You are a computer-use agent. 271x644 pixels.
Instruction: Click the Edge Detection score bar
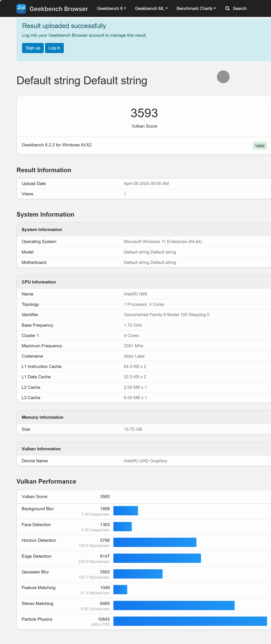pos(157,558)
